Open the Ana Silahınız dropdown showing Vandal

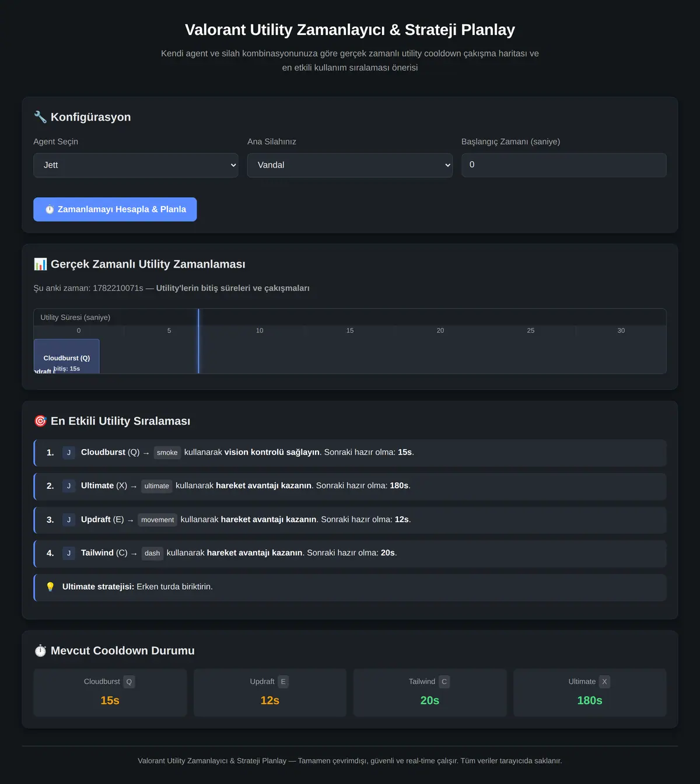coord(350,165)
